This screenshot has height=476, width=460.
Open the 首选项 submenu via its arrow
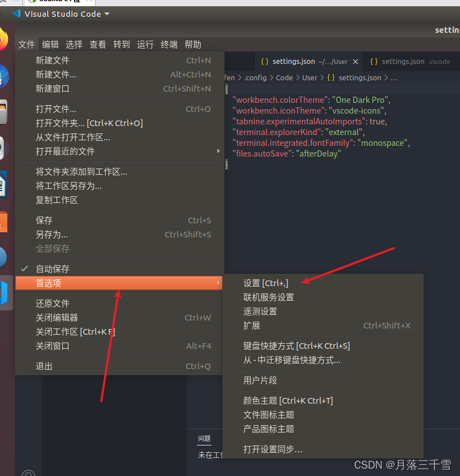pos(218,283)
